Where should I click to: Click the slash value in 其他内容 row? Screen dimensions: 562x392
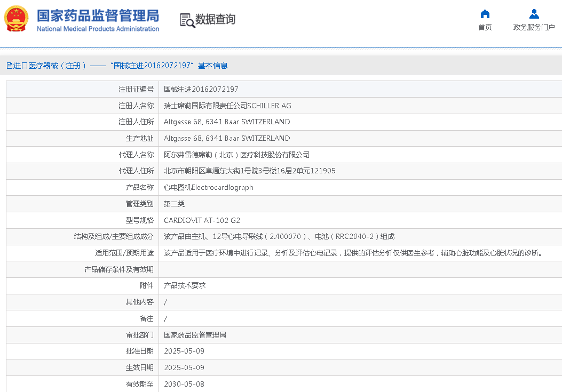pos(165,302)
